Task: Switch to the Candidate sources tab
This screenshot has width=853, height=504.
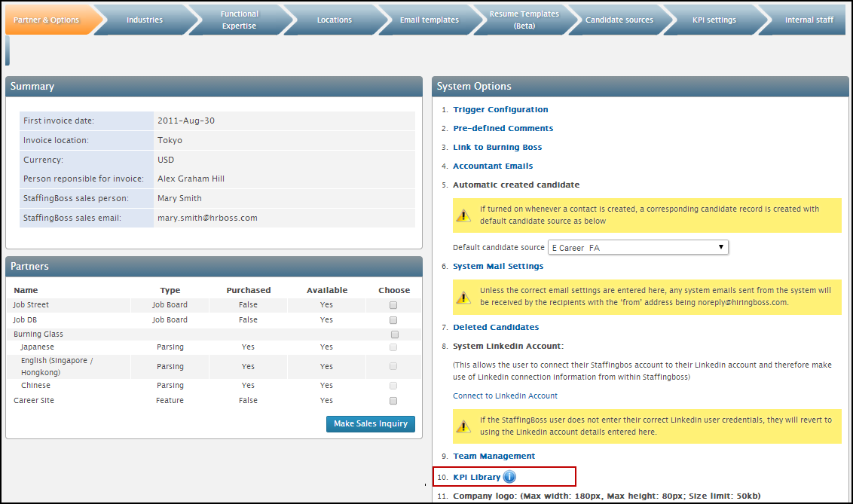Action: [x=619, y=20]
